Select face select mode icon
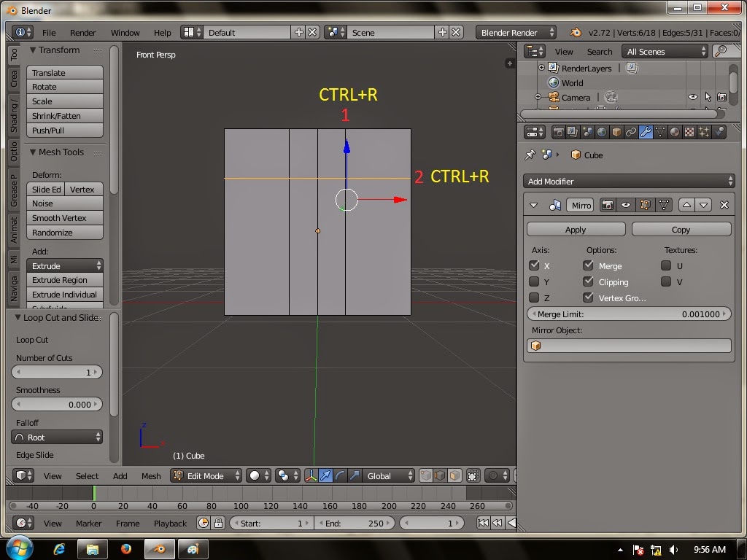Image resolution: width=747 pixels, height=560 pixels. pyautogui.click(x=454, y=475)
